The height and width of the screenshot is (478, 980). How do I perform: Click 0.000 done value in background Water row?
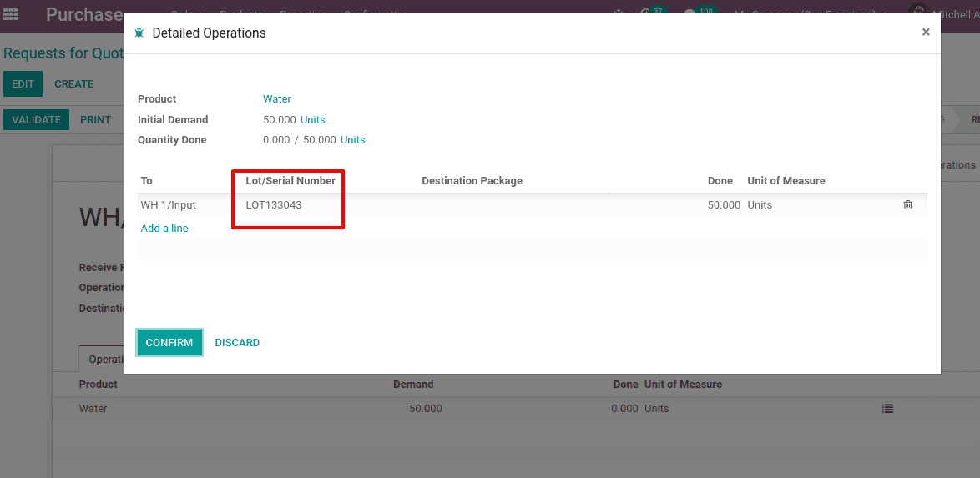pos(625,409)
